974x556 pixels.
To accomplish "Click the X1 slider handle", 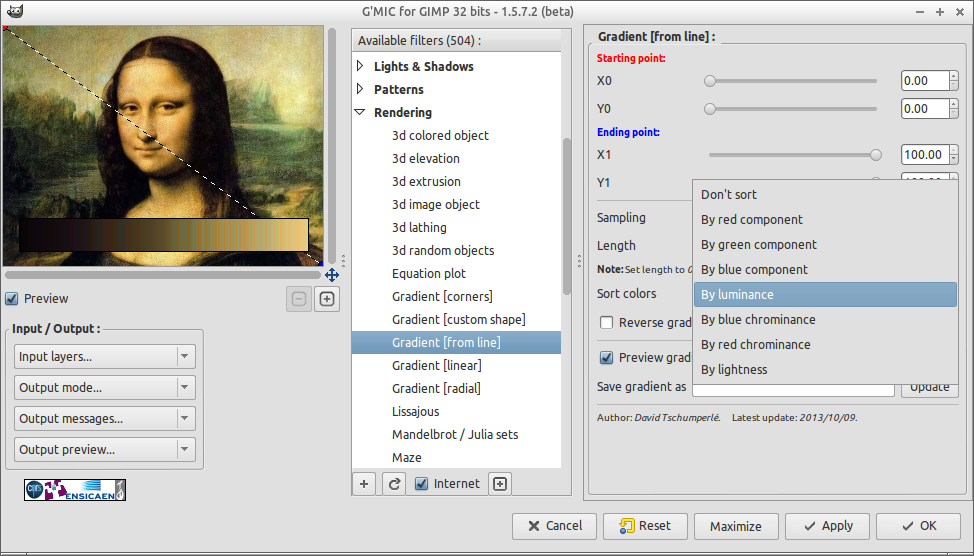I will [x=876, y=155].
